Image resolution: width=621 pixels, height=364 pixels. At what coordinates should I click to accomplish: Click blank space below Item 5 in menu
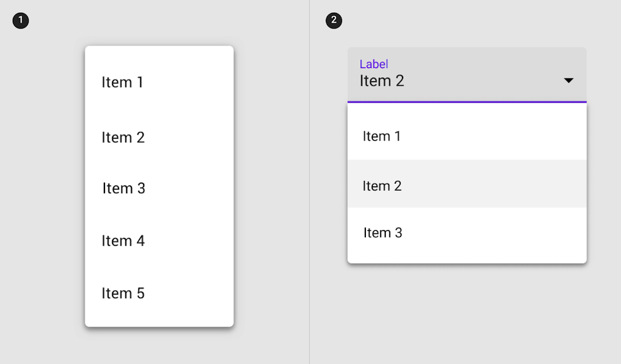(159, 316)
